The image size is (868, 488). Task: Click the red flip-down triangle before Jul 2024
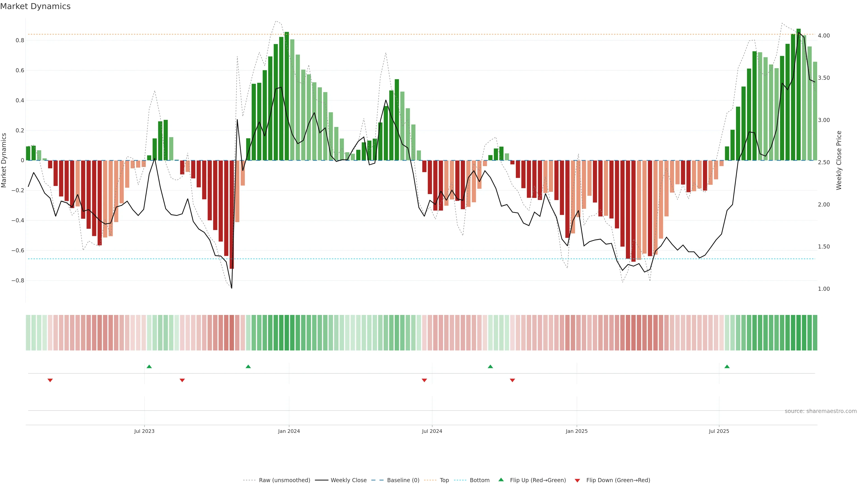(424, 380)
